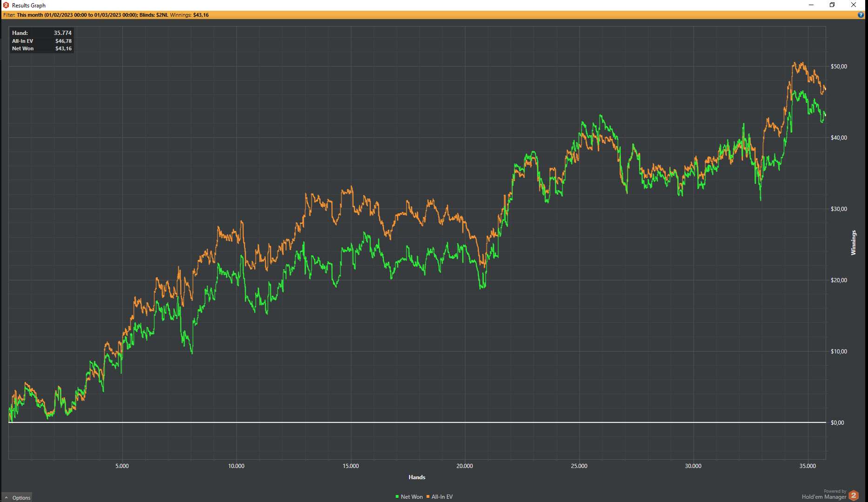Select the Net Won label in the bottom legend
Image resolution: width=868 pixels, height=502 pixels.
[412, 497]
